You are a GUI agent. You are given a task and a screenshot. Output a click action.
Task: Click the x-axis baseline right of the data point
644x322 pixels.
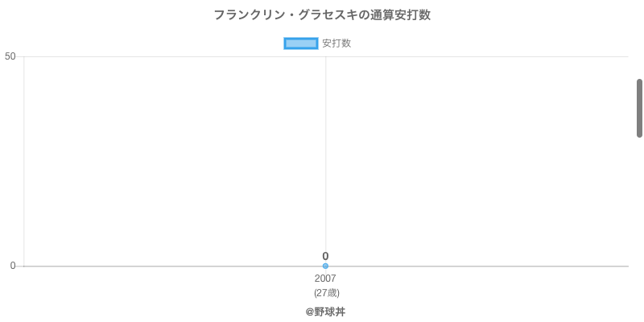(x=483, y=266)
